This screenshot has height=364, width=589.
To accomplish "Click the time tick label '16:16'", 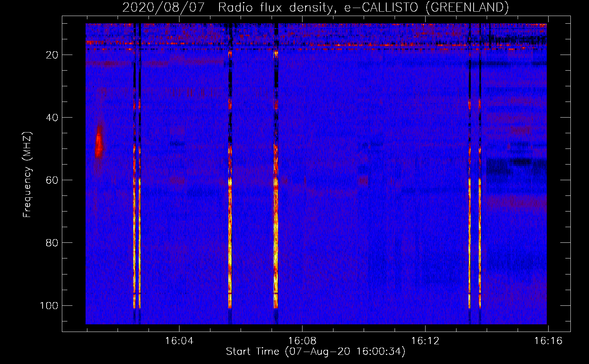I will click(548, 341).
